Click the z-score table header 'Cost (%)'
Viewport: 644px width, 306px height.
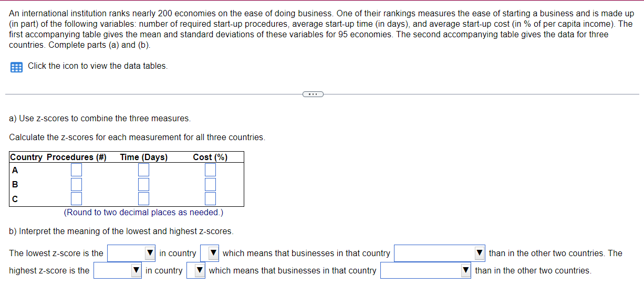[x=210, y=157]
